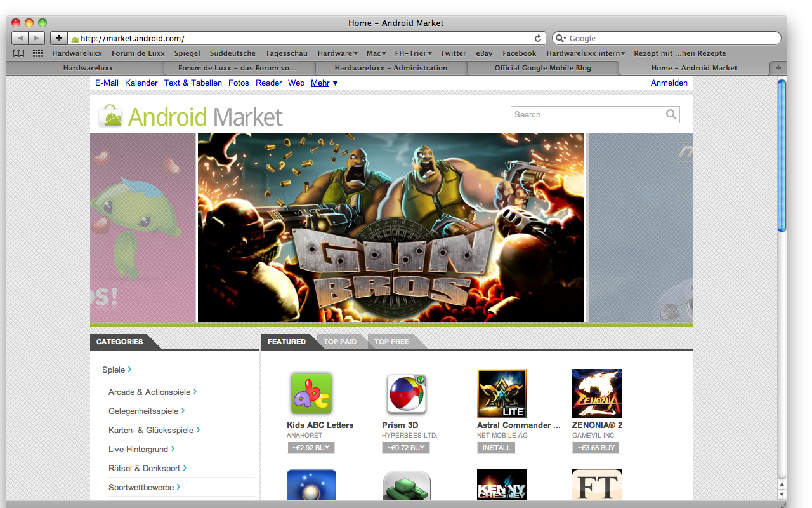This screenshot has width=812, height=508.
Task: Click the Anmelden sign-in link
Action: click(669, 83)
